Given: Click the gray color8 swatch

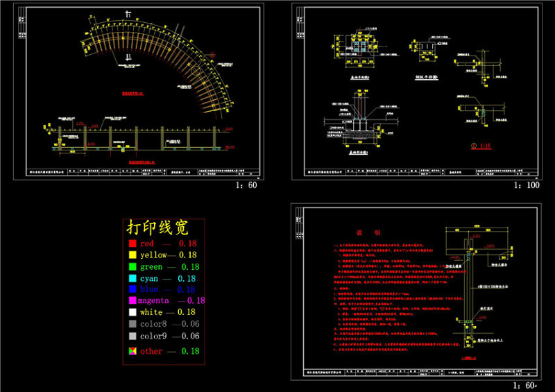Looking at the screenshot, I should click(x=131, y=323).
